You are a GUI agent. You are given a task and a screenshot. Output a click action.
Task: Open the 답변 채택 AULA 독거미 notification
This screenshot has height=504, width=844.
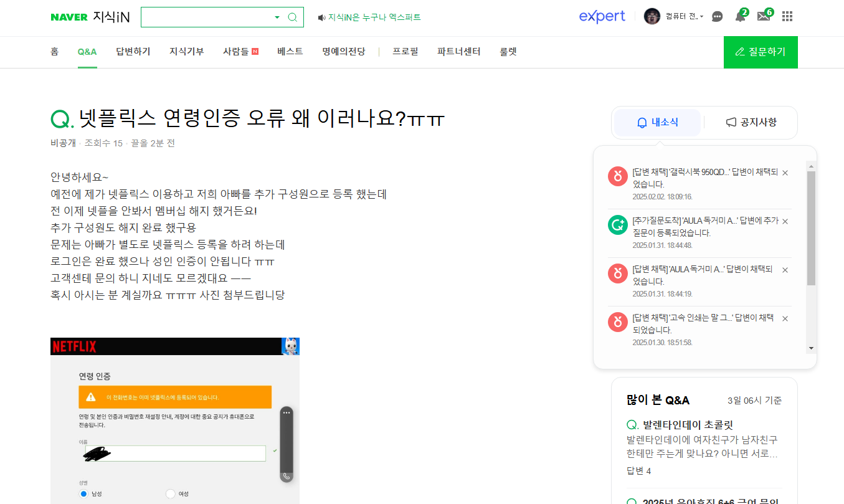[x=703, y=275]
